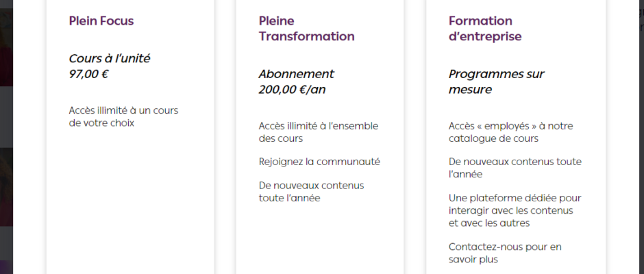
Task: Click De nouveaux contenus under Formation d'entreprise
Action: click(515, 168)
